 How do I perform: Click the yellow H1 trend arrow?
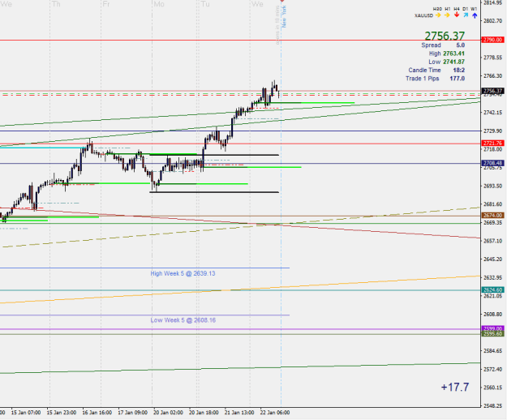tap(447, 15)
